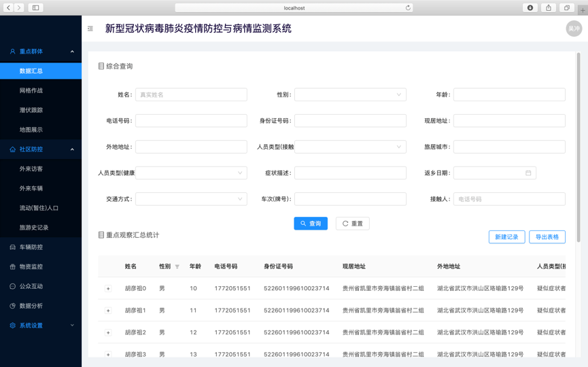Image resolution: width=588 pixels, height=367 pixels.
Task: Reload page via address bar icon
Action: [408, 7]
